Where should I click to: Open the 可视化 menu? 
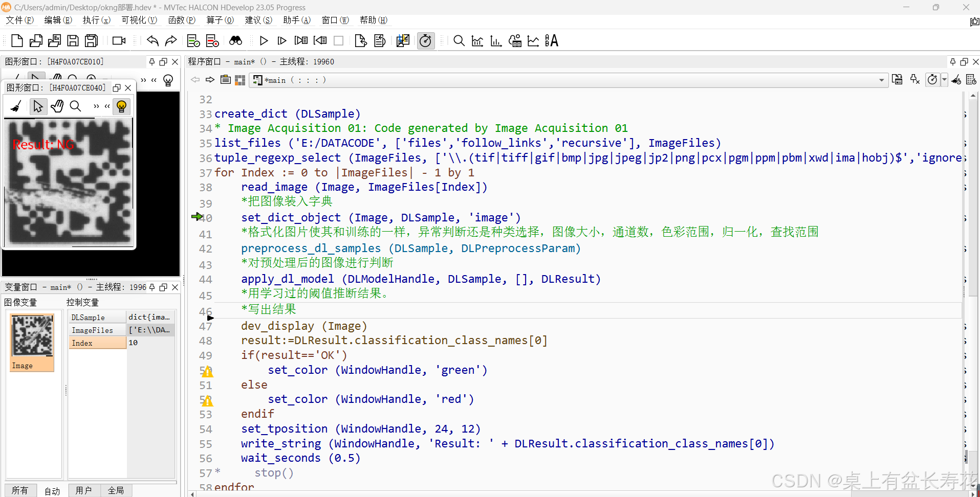tap(139, 20)
